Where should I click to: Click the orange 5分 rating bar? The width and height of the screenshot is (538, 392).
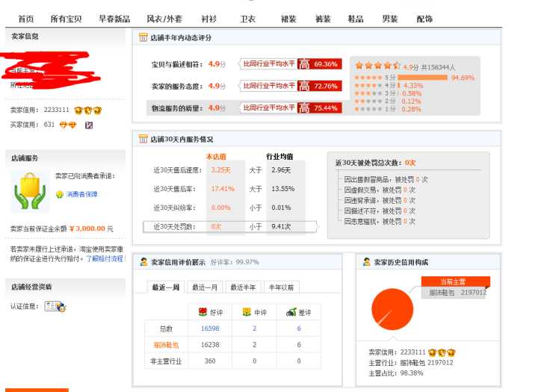pos(423,78)
